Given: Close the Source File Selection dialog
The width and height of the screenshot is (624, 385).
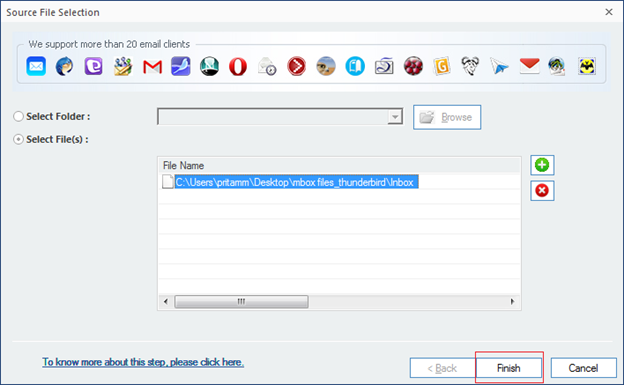Looking at the screenshot, I should point(609,12).
